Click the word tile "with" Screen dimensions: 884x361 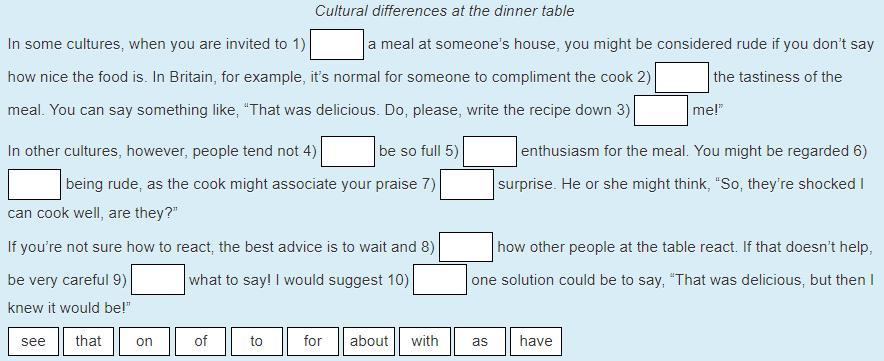425,341
